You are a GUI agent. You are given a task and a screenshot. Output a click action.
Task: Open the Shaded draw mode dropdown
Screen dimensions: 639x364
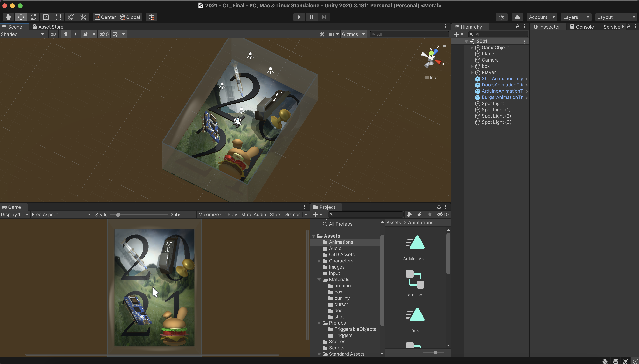pyautogui.click(x=23, y=34)
